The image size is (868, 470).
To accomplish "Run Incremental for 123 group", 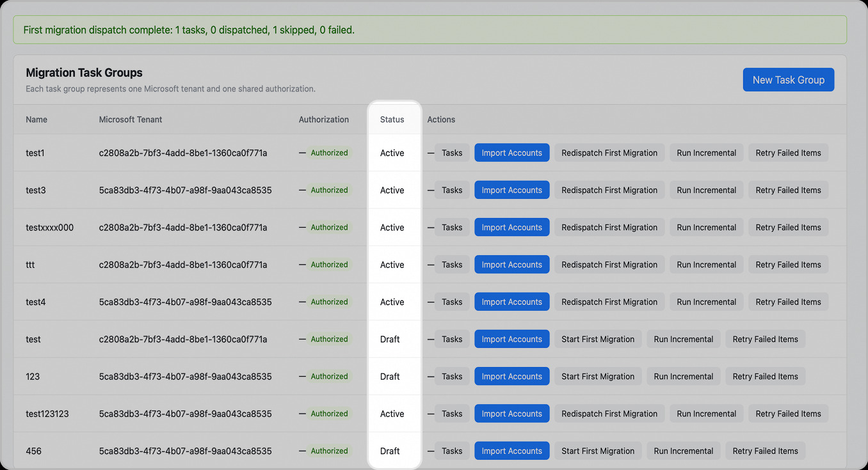I will [684, 377].
